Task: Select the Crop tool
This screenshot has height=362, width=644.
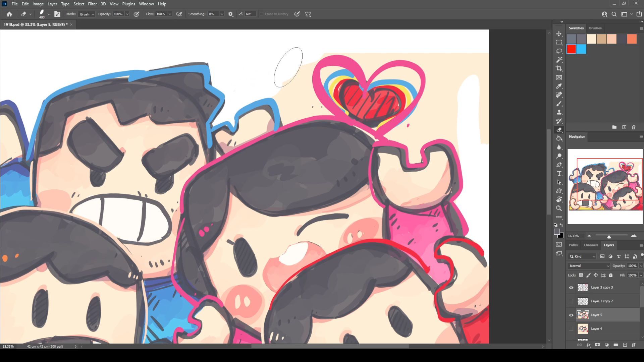Action: click(x=559, y=69)
